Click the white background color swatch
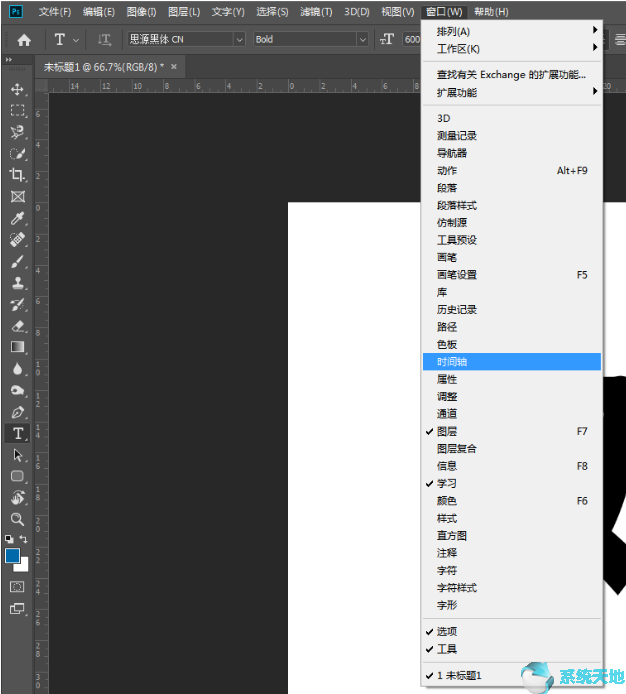Screen dimensions: 626x694 [22, 565]
